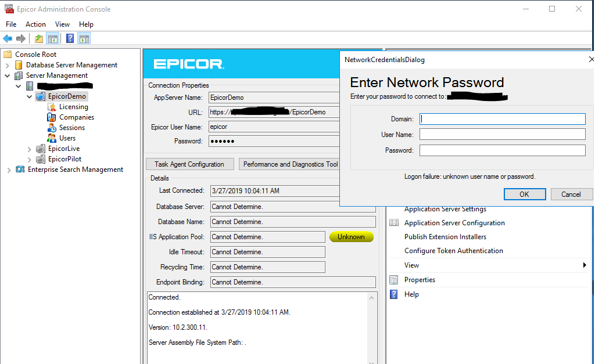Click the Database Server Management icon
The height and width of the screenshot is (364, 595).
point(19,65)
